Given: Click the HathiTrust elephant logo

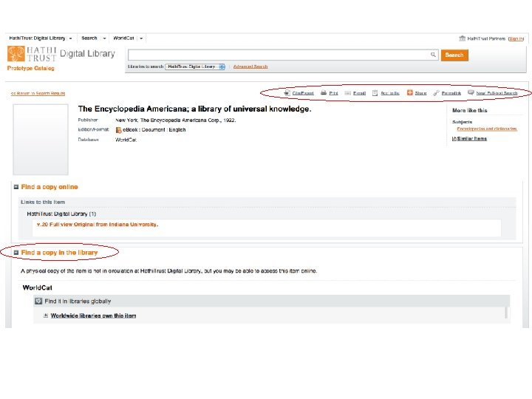Looking at the screenshot, I should 16,54.
